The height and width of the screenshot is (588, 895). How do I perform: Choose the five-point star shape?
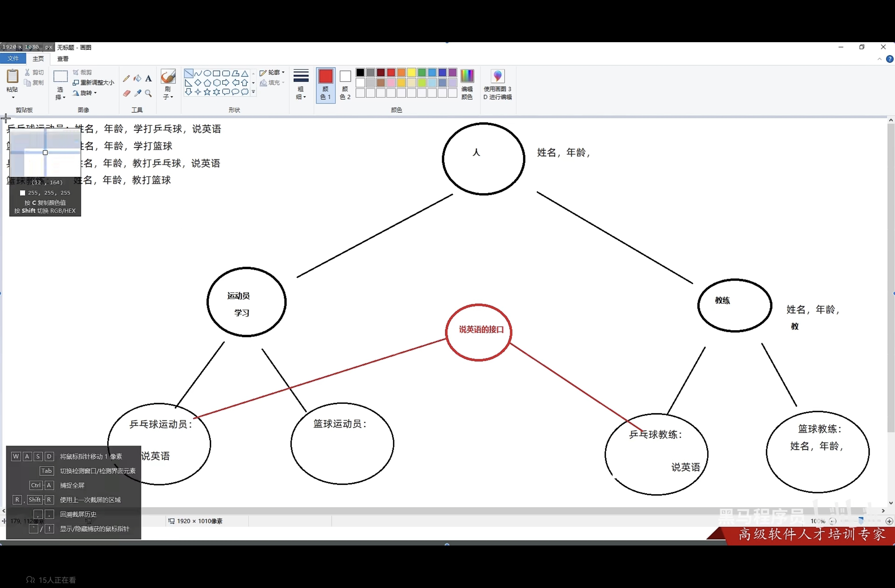[x=207, y=92]
